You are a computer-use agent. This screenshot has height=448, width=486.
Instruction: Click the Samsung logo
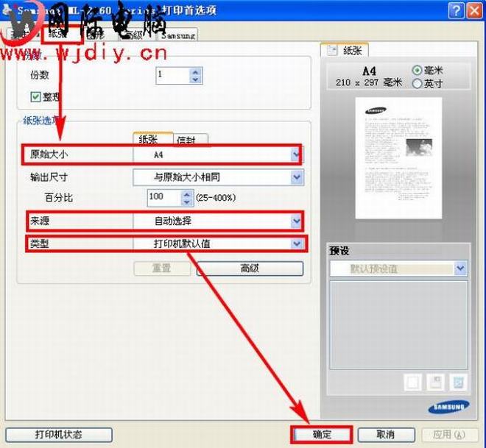[447, 407]
